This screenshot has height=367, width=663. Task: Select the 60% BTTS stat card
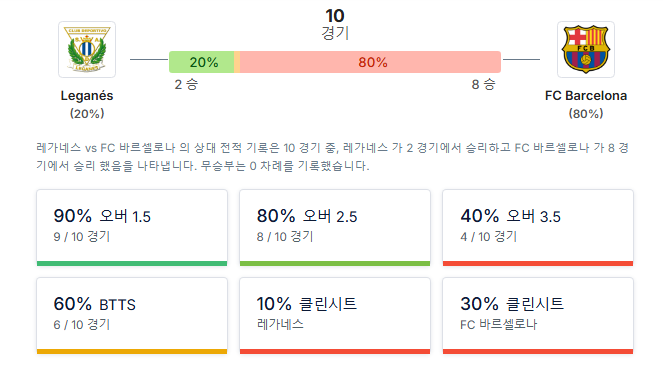click(x=132, y=315)
